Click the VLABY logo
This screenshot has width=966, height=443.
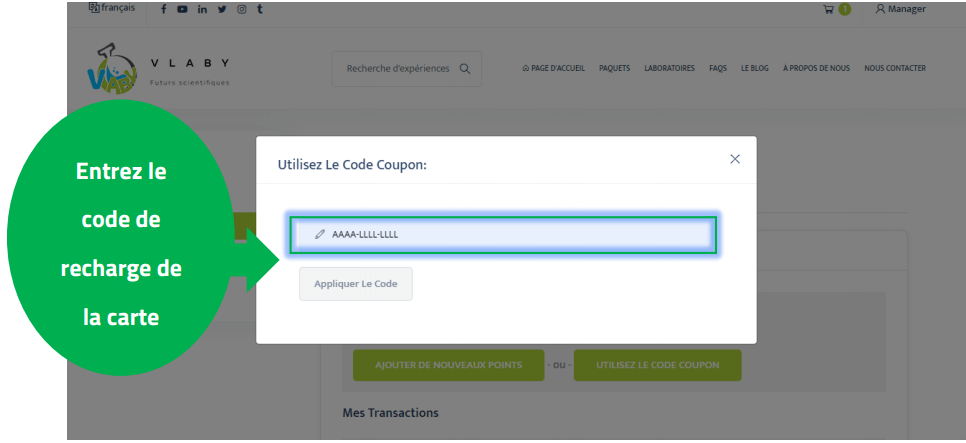click(113, 71)
